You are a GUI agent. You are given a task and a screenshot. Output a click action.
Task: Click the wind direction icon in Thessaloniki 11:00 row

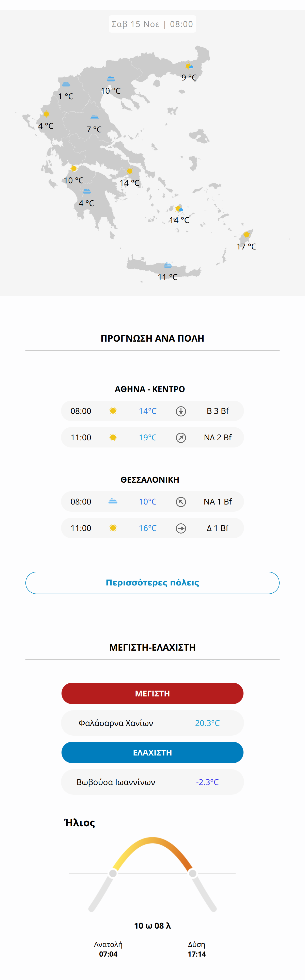[x=181, y=528]
